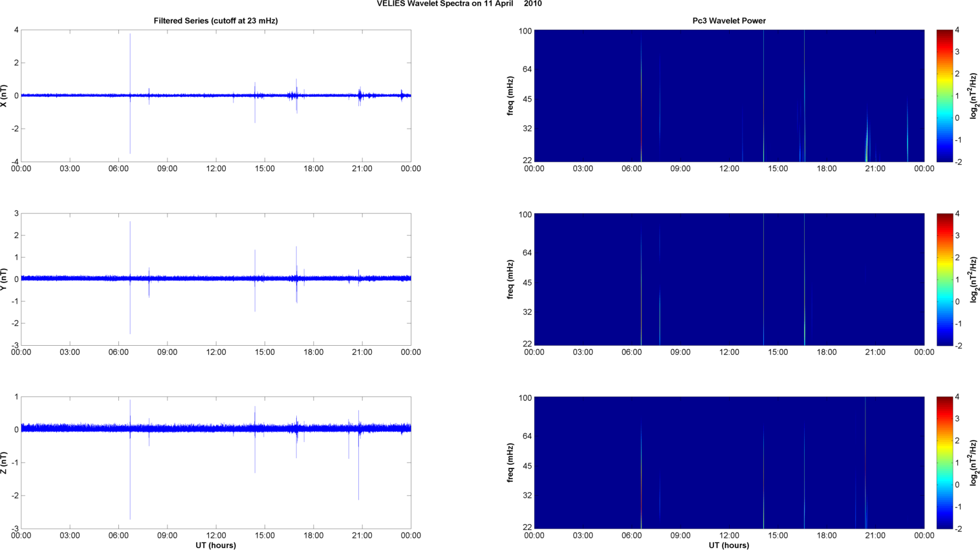
Task: Click the '18:00' tick under the Y series plot
Action: pos(314,352)
